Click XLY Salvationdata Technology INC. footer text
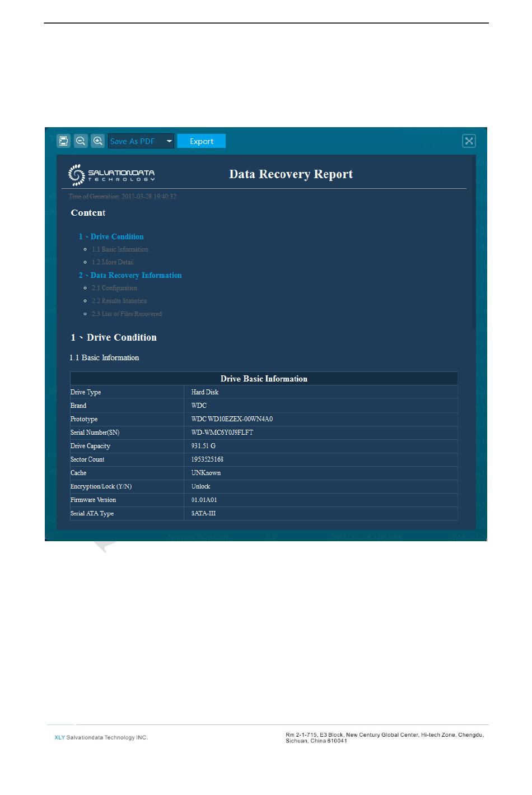 101,737
